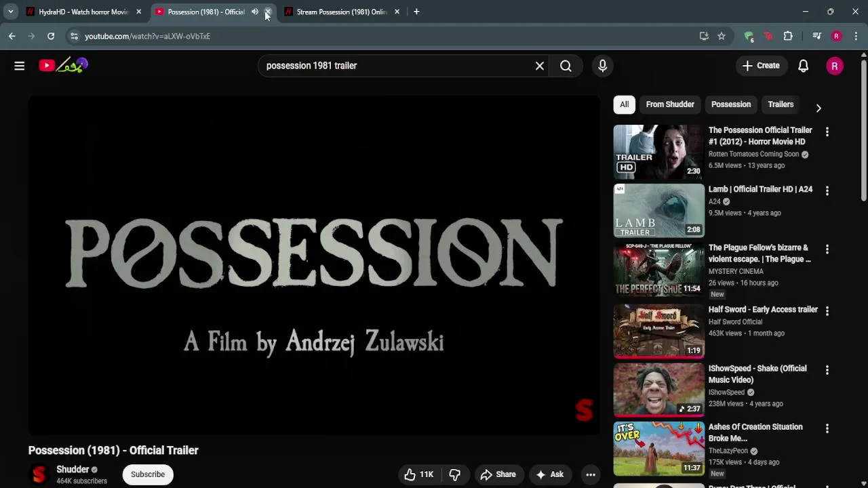868x488 pixels.
Task: Open Ashes Of Creation video thumbnail
Action: coord(659,449)
